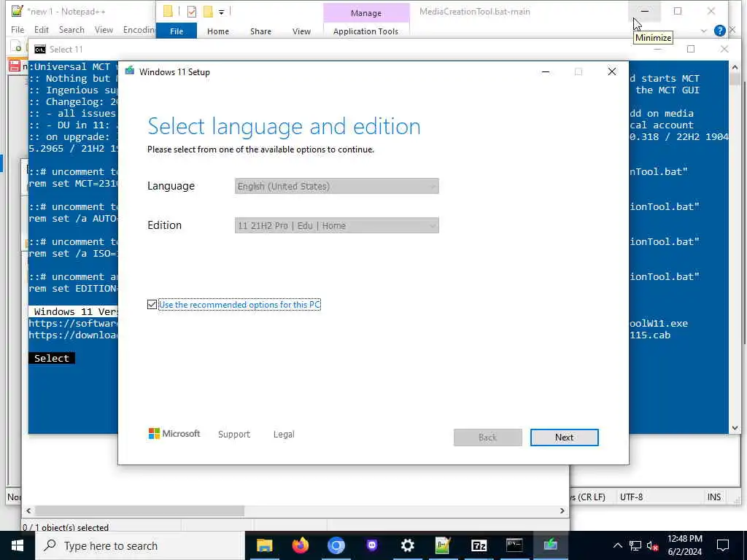Open the File menu in Notepad++
The height and width of the screenshot is (560, 747).
[18, 29]
